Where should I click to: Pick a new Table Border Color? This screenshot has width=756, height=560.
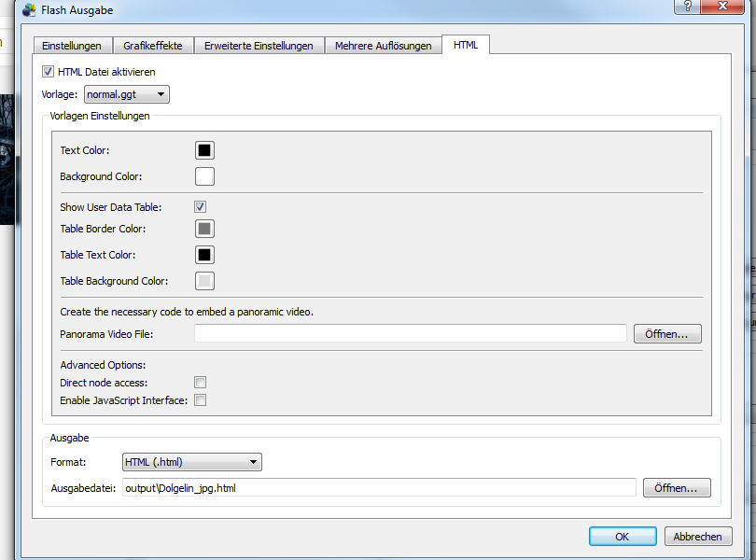point(204,229)
